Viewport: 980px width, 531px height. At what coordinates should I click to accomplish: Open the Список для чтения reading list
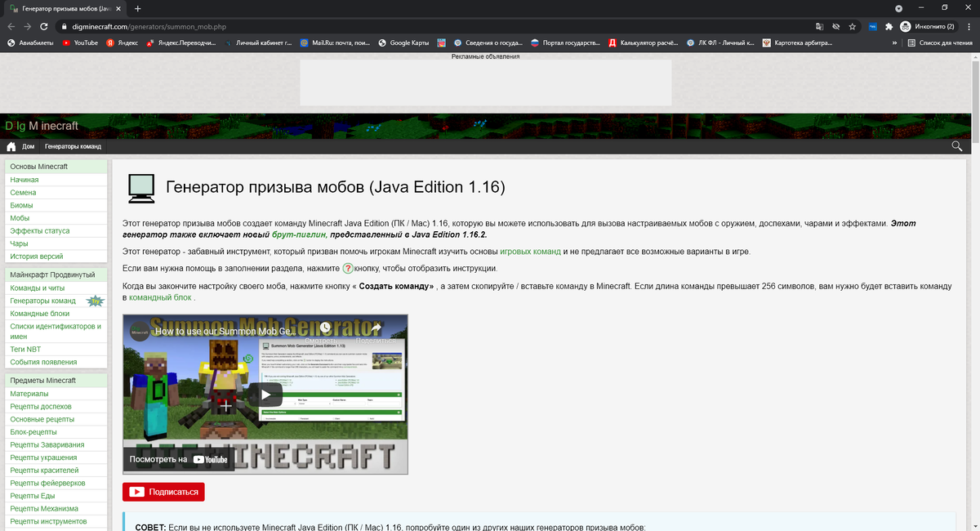pyautogui.click(x=939, y=42)
